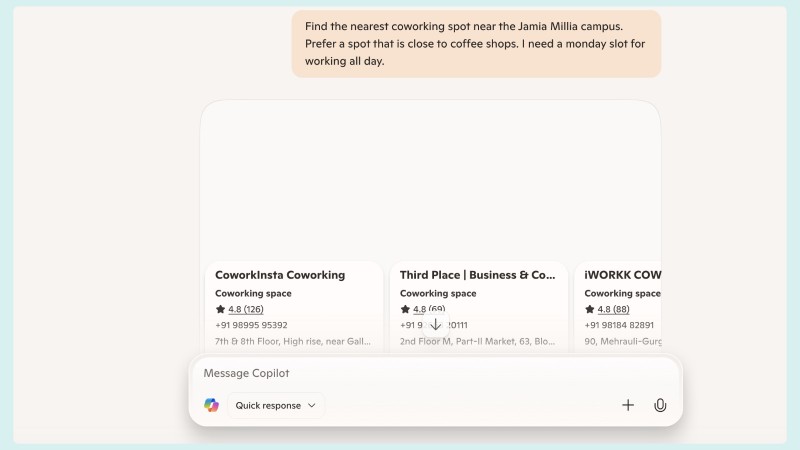Click the phone number +91 98184 82891
This screenshot has width=800, height=450.
619,325
